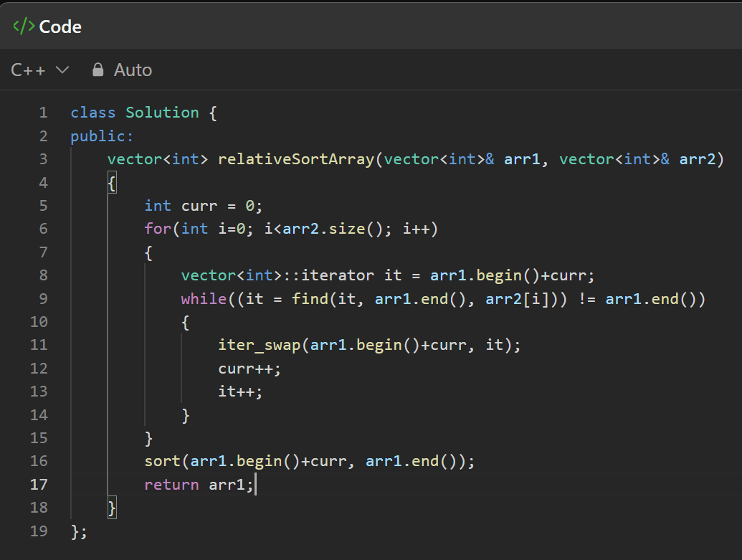
Task: Click the 'while' keyword on line 9
Action: click(204, 298)
